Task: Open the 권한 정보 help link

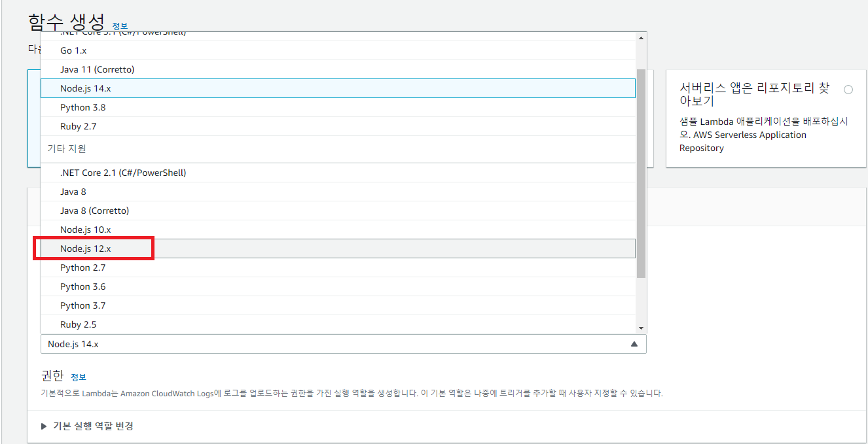Action: pyautogui.click(x=79, y=377)
